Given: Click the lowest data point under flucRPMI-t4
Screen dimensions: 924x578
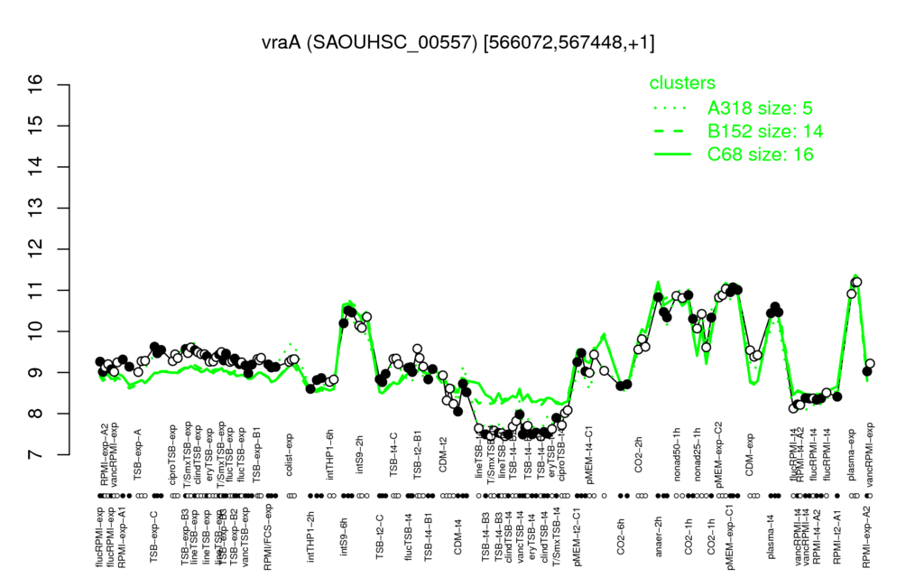Looking at the screenshot, I should pos(793,408).
